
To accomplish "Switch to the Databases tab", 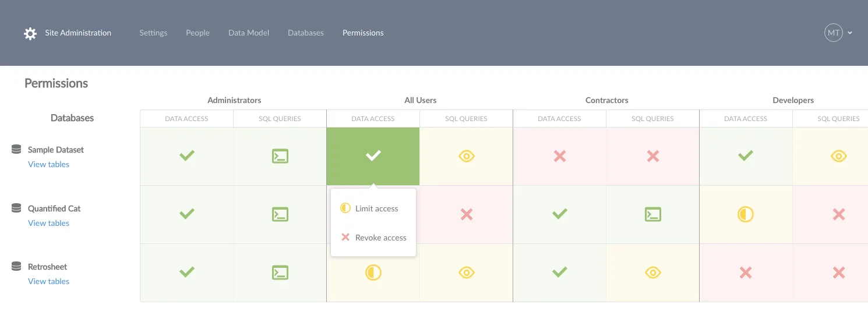I will 306,33.
